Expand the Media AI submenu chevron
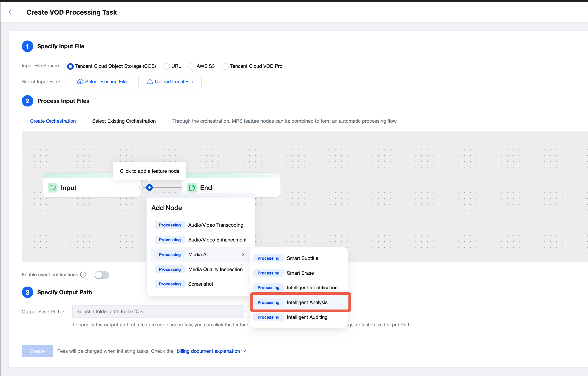Viewport: 588px width, 376px height. [243, 255]
